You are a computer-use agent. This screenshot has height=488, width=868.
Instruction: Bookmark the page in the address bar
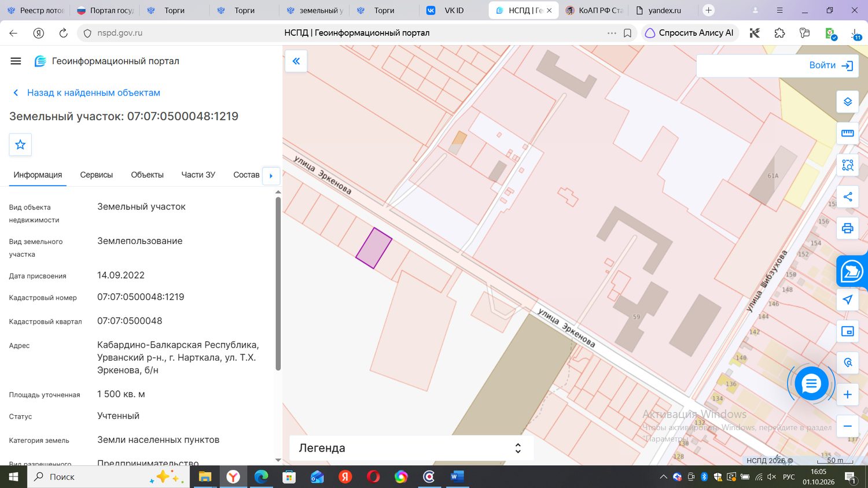click(627, 33)
